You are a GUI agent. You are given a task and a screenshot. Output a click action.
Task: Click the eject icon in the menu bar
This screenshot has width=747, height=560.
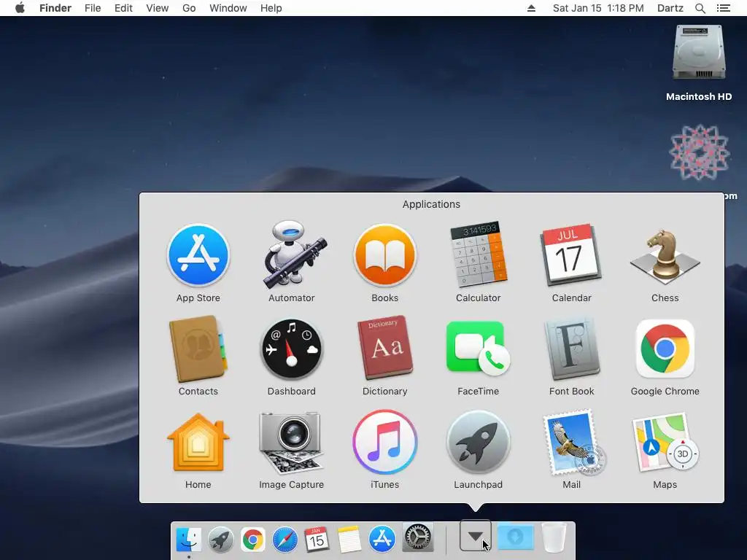[x=531, y=8]
